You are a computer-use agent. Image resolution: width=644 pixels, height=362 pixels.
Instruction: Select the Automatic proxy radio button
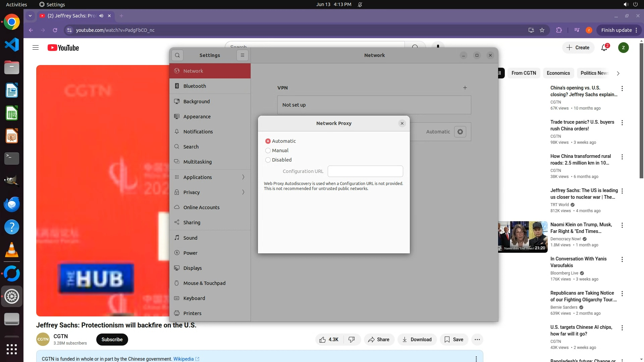click(x=268, y=141)
